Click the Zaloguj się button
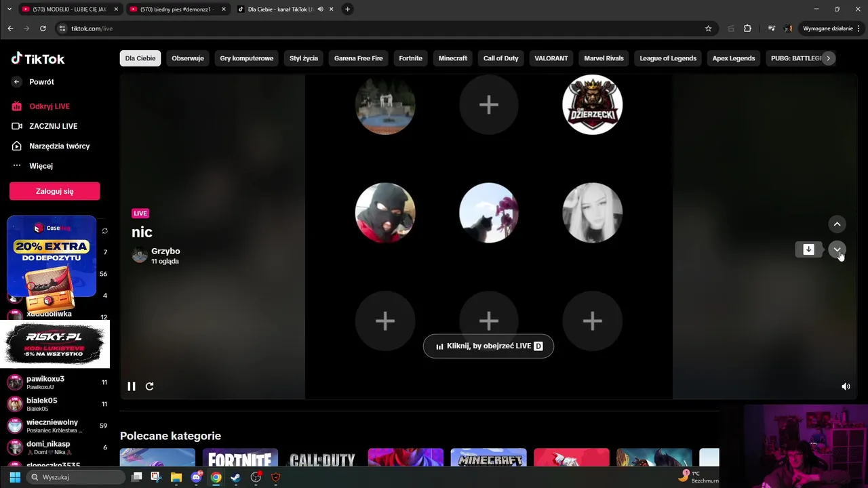 (54, 191)
